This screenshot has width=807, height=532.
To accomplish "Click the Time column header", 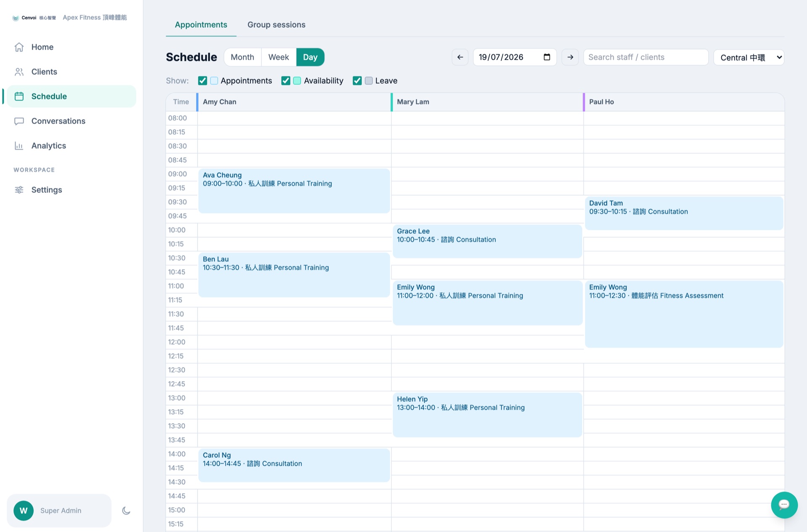I will tap(181, 102).
